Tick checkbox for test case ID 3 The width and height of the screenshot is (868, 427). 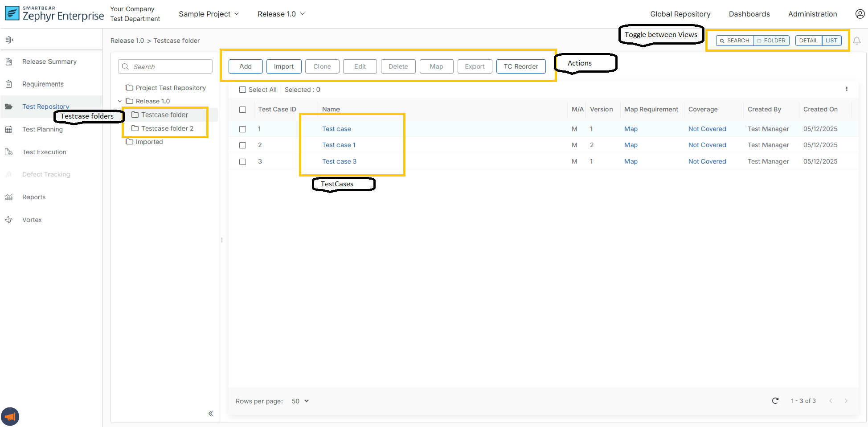(x=243, y=162)
